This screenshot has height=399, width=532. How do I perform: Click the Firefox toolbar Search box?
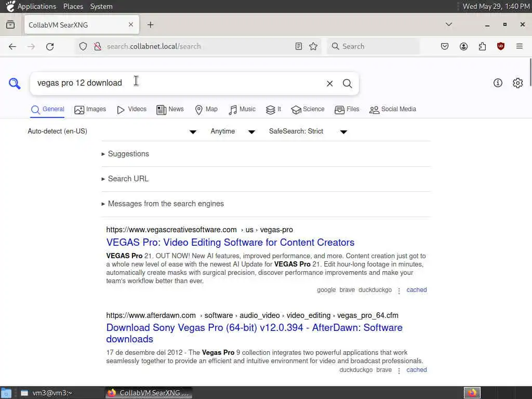click(373, 46)
